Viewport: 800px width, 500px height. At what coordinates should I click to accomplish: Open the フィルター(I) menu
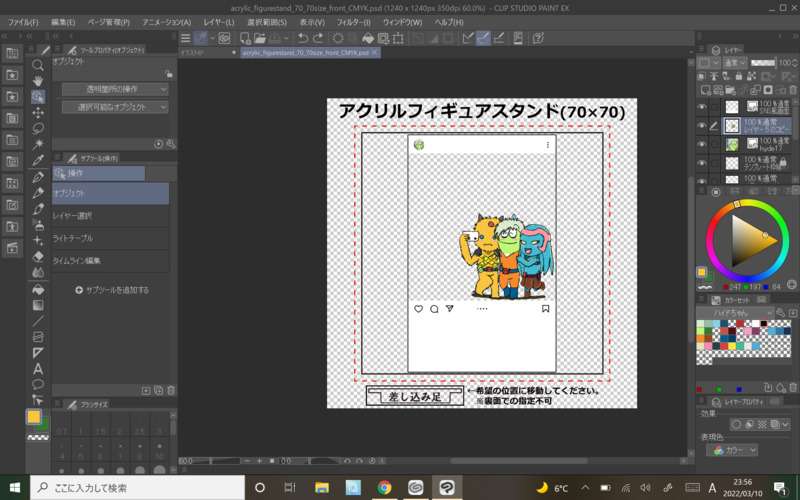pos(352,21)
